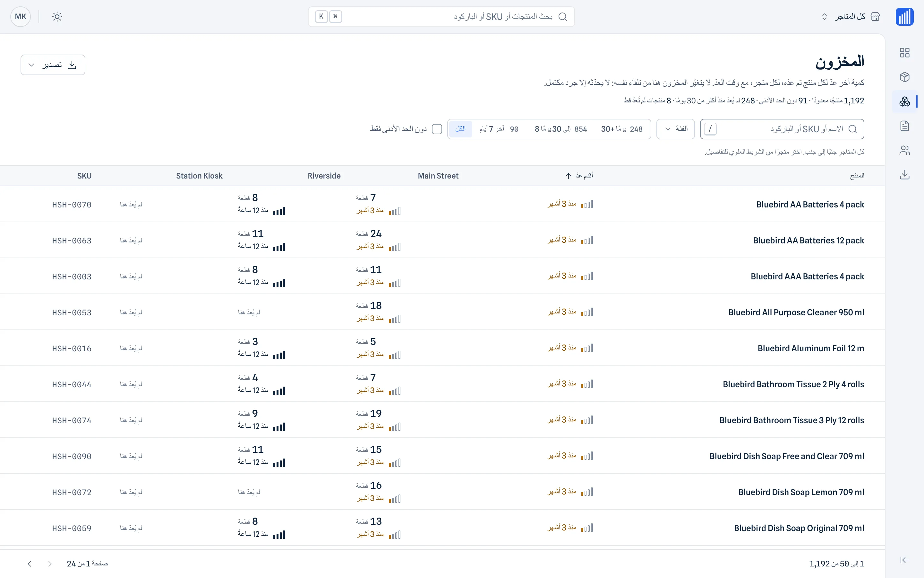Focus the global product search field
Image resolution: width=924 pixels, height=578 pixels.
pyautogui.click(x=441, y=17)
